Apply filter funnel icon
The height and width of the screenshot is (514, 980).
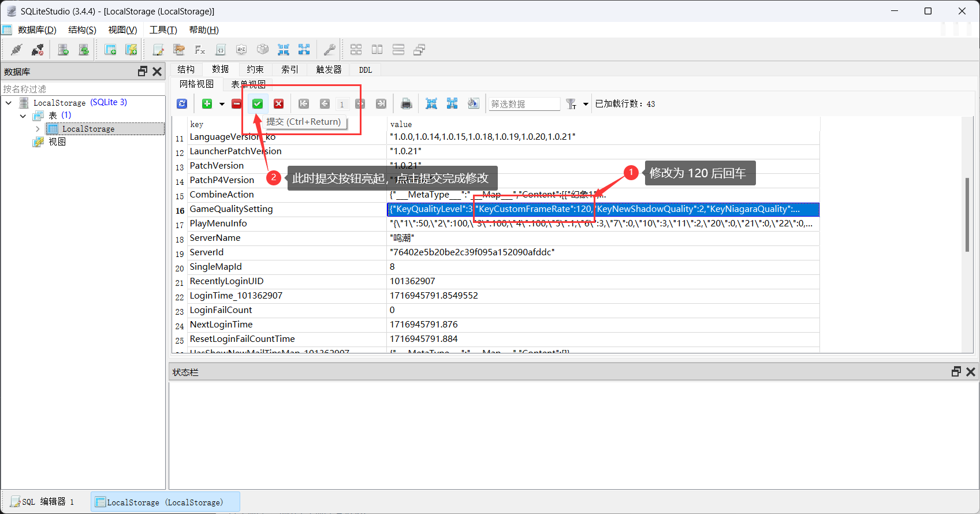pyautogui.click(x=571, y=104)
